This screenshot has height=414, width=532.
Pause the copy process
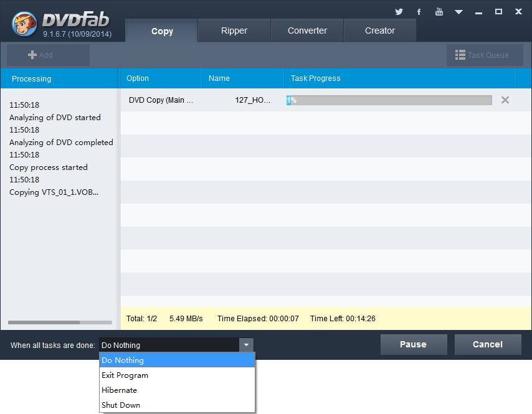(x=414, y=344)
